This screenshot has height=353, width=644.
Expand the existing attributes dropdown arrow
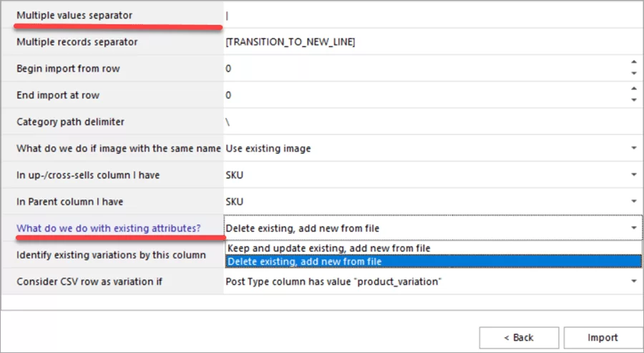[x=633, y=228]
